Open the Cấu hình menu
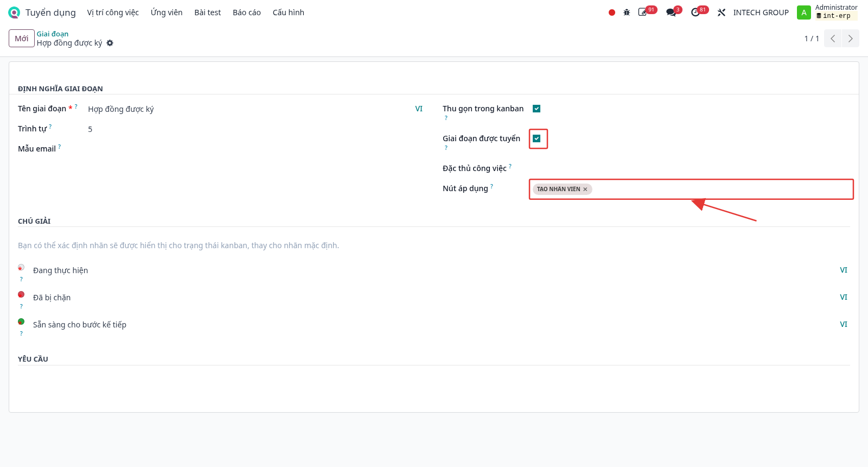868x467 pixels. click(x=288, y=12)
